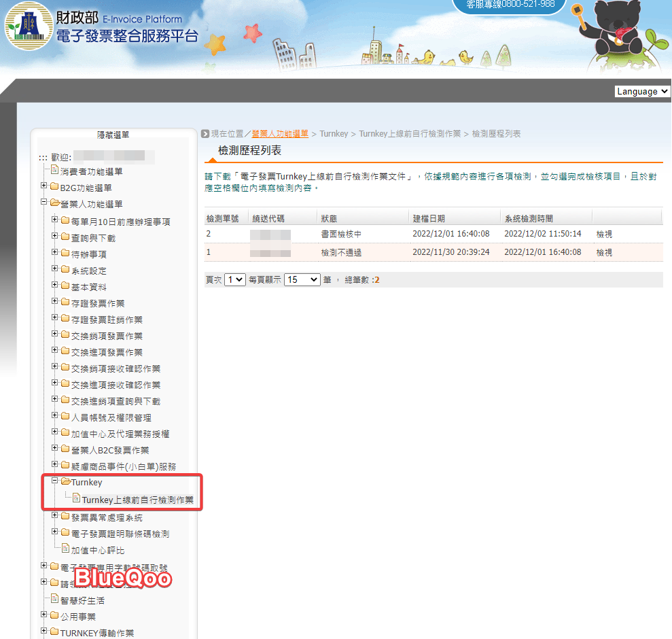Click the document icon beside 加值中心評比
Viewport: 672px width, 639px height.
pyautogui.click(x=65, y=549)
